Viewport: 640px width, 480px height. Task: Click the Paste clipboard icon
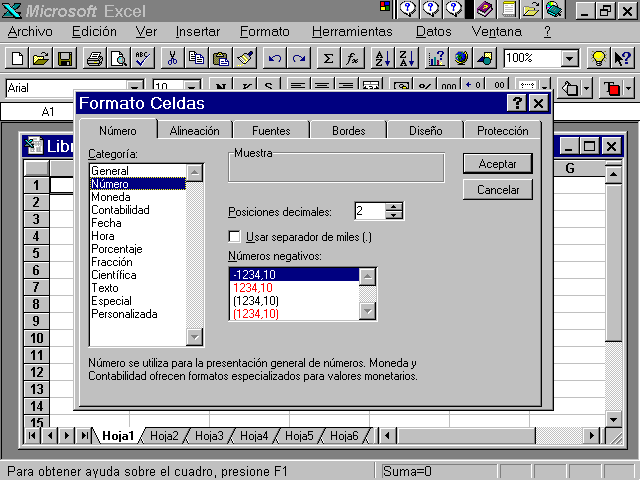[221, 58]
